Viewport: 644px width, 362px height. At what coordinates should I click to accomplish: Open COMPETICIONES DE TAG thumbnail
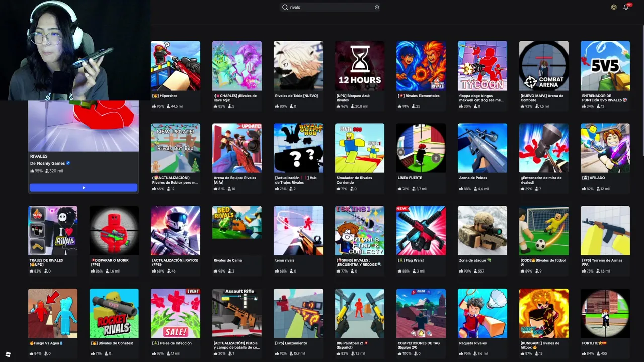[421, 313]
